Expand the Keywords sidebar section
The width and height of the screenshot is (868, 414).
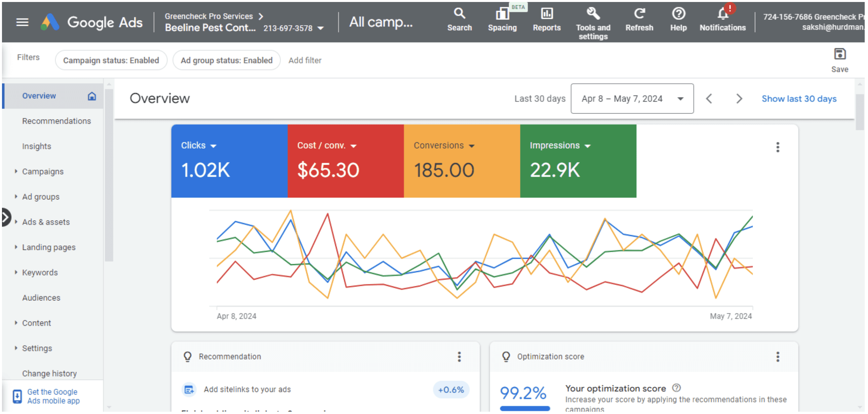click(x=40, y=273)
